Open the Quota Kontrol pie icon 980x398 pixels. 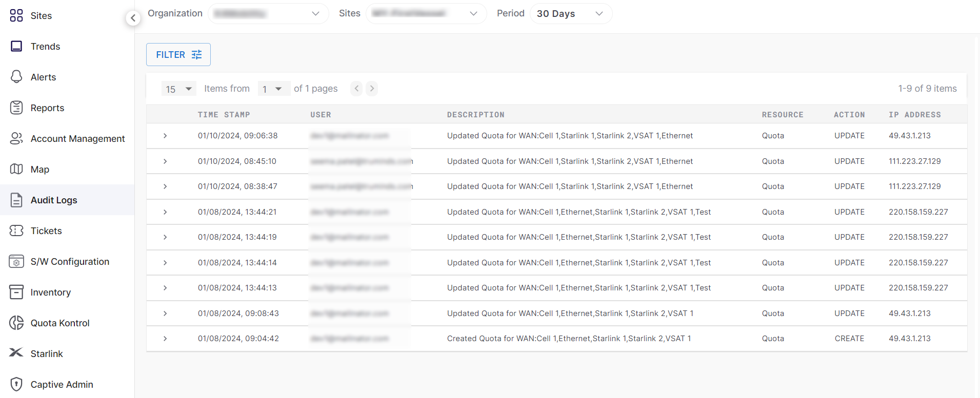click(16, 323)
